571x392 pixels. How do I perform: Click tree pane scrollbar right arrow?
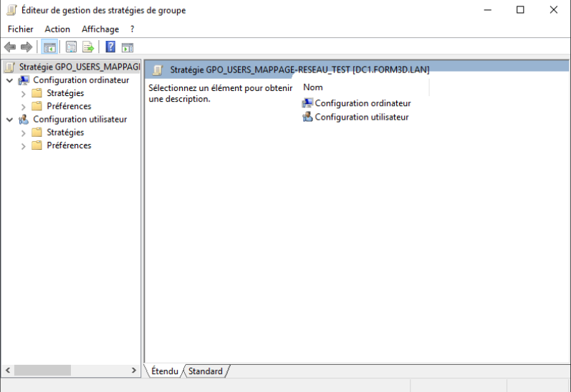[134, 371]
